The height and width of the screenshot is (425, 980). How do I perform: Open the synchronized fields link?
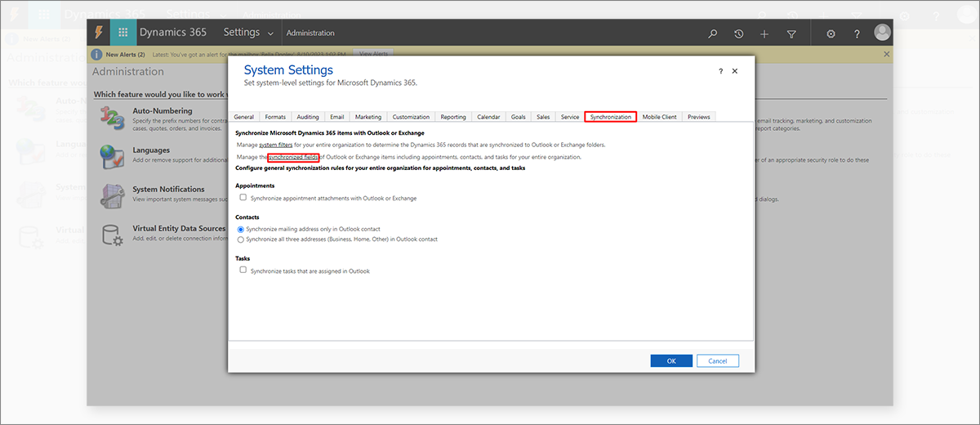tap(293, 156)
